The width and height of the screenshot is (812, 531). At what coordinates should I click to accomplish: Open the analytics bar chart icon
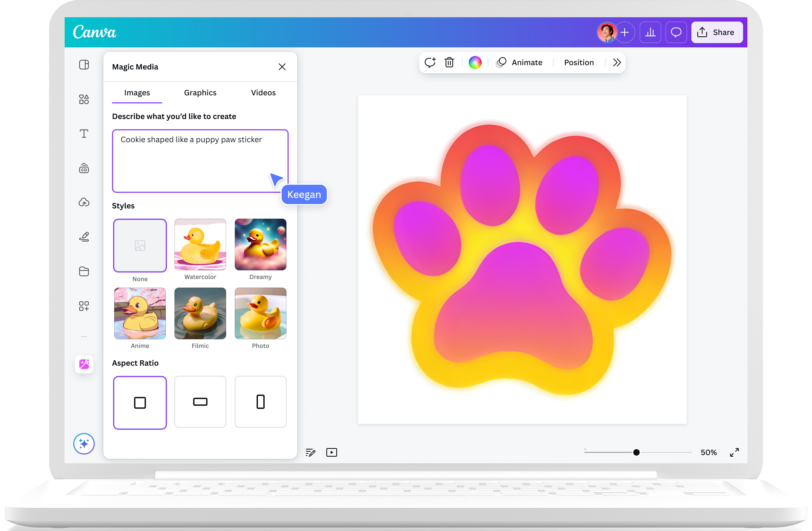pyautogui.click(x=650, y=32)
